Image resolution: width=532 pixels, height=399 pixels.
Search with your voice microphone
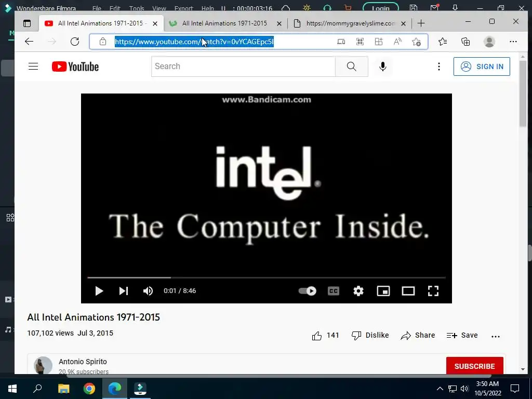(383, 66)
